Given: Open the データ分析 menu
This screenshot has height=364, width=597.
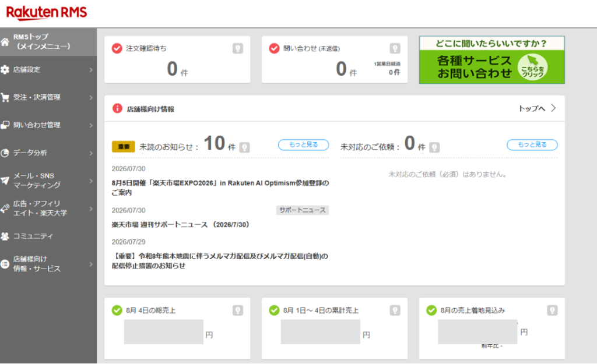Looking at the screenshot, I should [48, 153].
